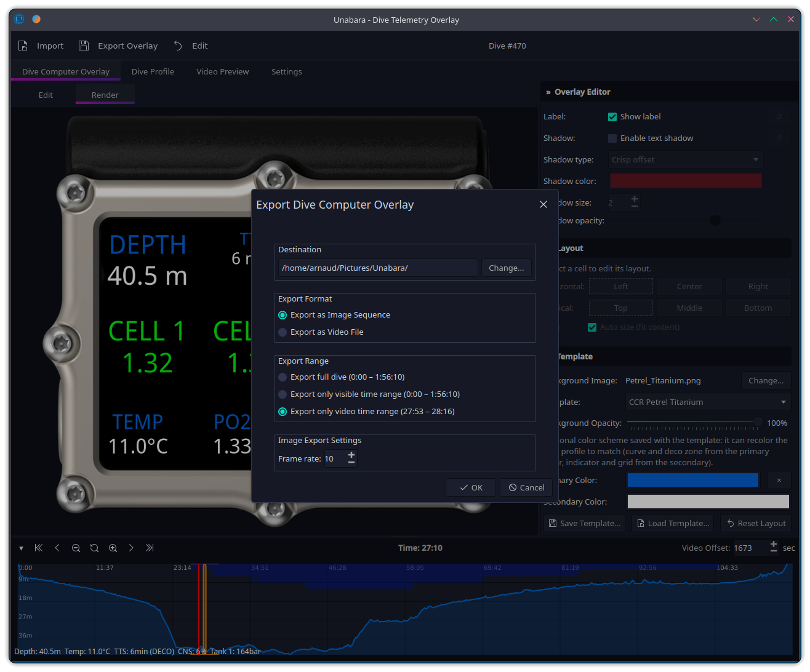Switch to the Video Preview tab
Screen dimensions: 810x672
[x=223, y=72]
